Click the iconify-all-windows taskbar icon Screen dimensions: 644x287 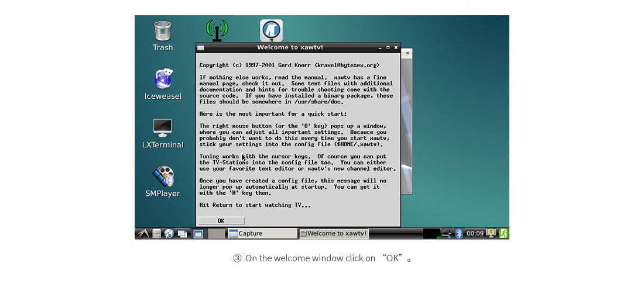pyautogui.click(x=183, y=234)
